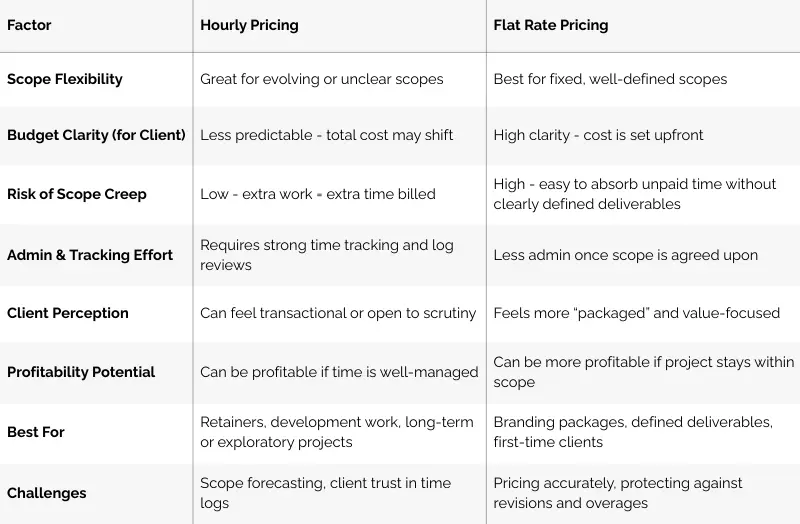The image size is (800, 524).
Task: Select the Scope Flexibility row label
Action: pyautogui.click(x=65, y=79)
